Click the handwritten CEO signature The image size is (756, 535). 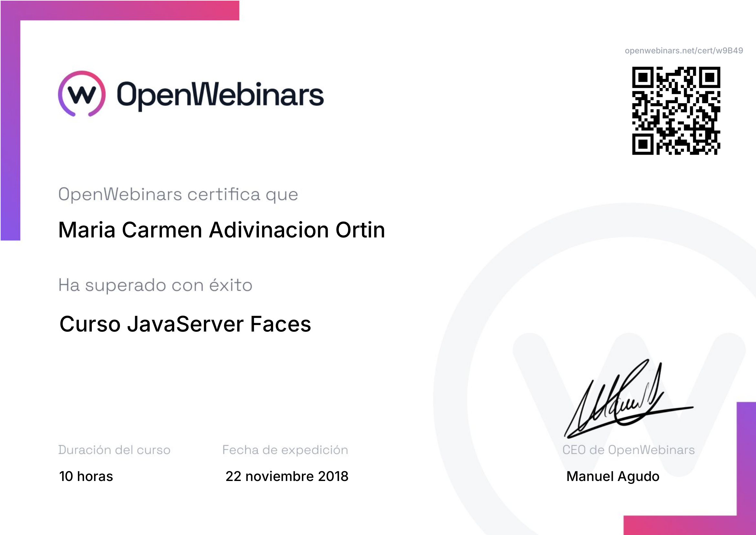coord(629,399)
